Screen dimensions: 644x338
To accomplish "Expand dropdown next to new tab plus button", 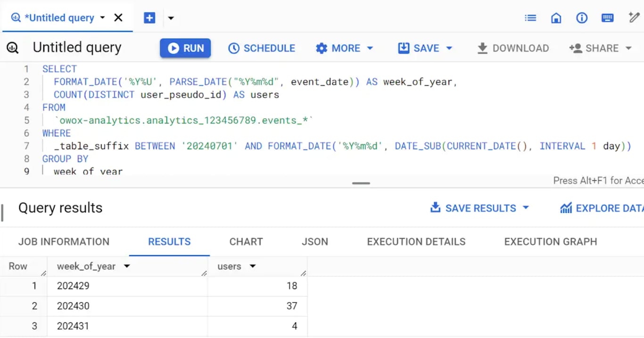I will [171, 18].
